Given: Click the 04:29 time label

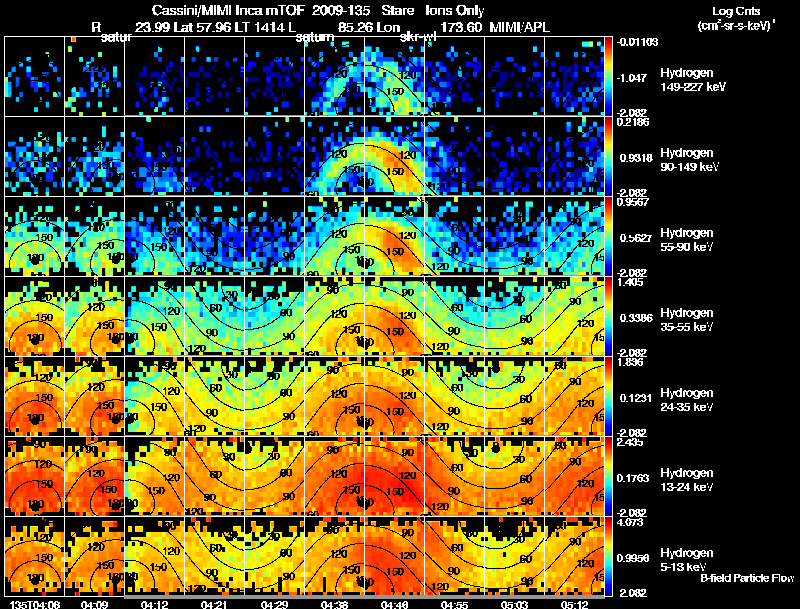Looking at the screenshot, I should pos(274,604).
